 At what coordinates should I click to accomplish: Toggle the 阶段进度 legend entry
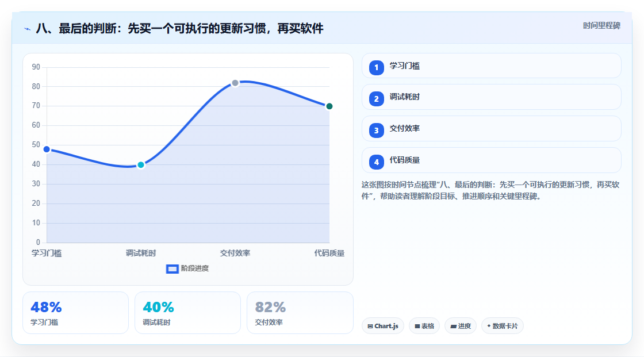[187, 268]
